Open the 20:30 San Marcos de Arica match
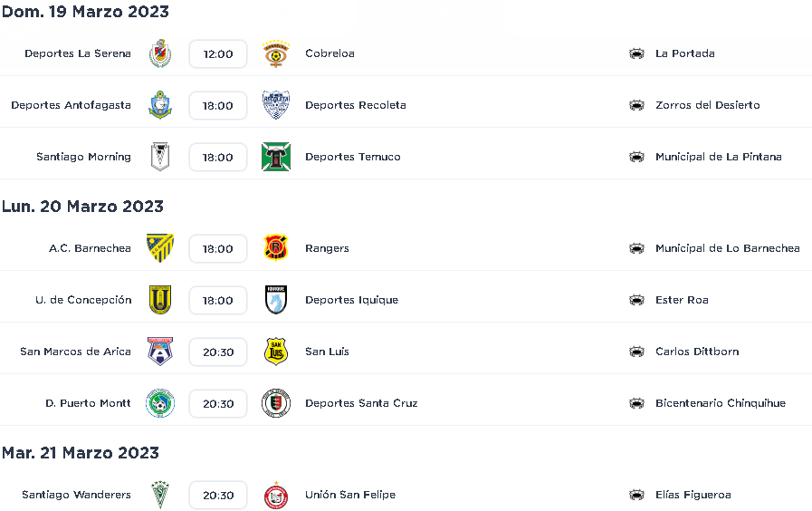Screen dimensions: 812x511 pos(218,352)
